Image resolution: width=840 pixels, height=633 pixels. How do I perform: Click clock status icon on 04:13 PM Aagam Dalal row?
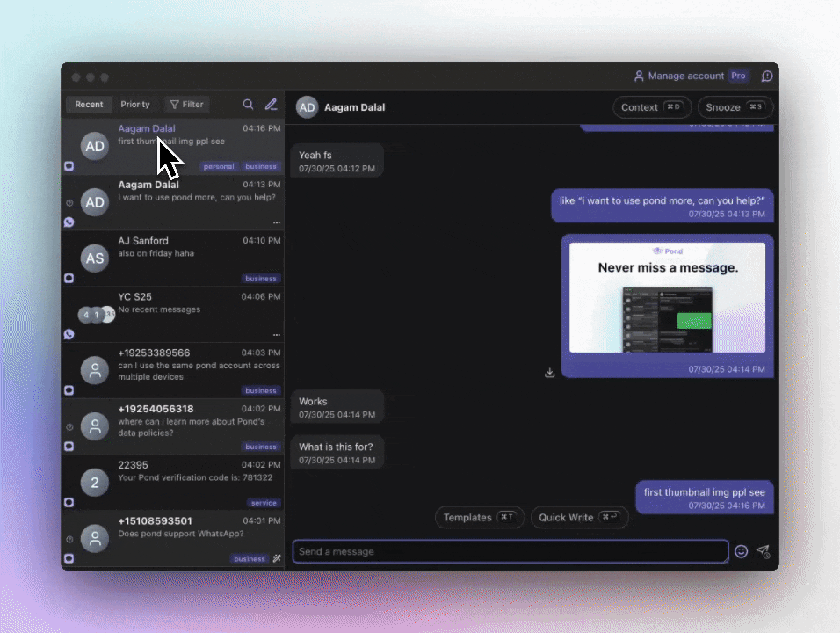point(69,203)
